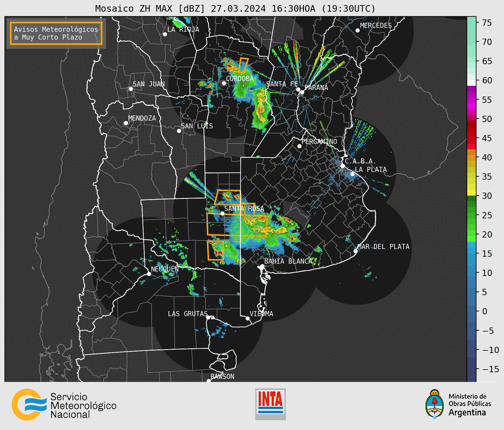Click the PARANÁ city label
504x430 pixels.
click(316, 88)
